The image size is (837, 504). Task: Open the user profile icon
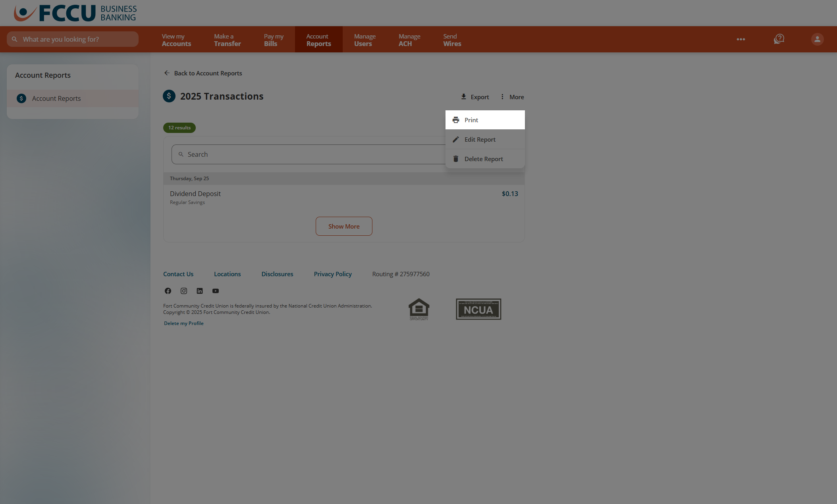(817, 39)
